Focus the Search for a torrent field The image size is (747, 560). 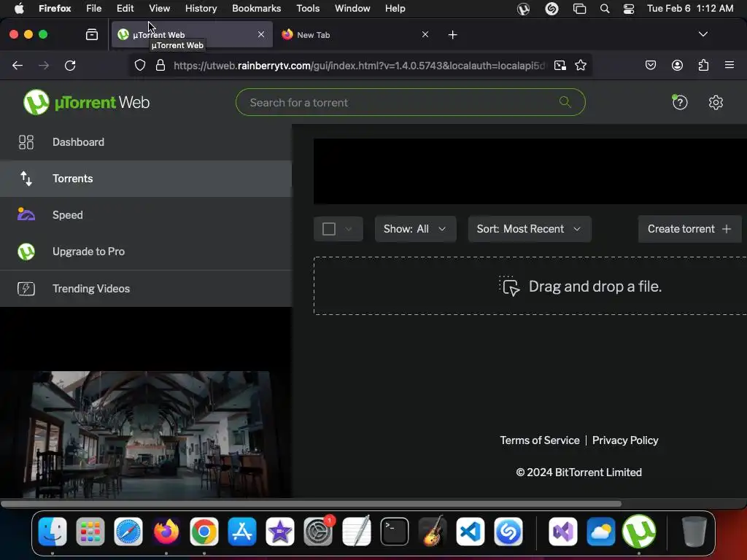(x=410, y=102)
